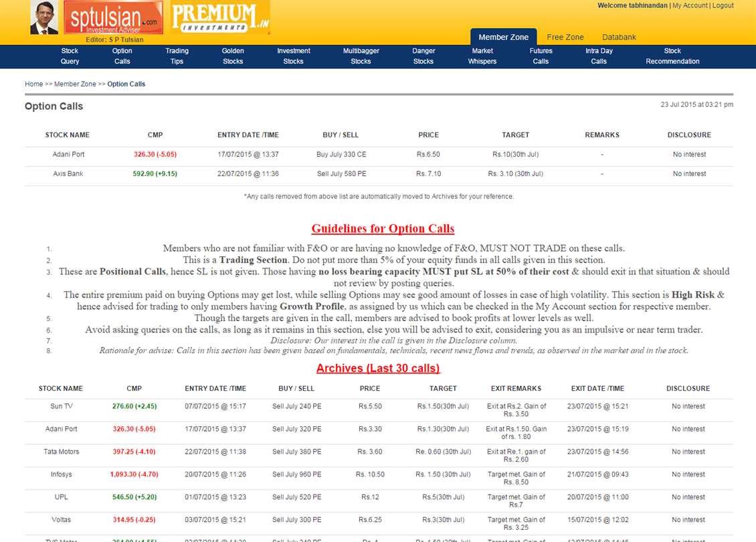This screenshot has width=756, height=542.
Task: Click the ENTRY DATE /TIME header in the top table
Action: 248,135
